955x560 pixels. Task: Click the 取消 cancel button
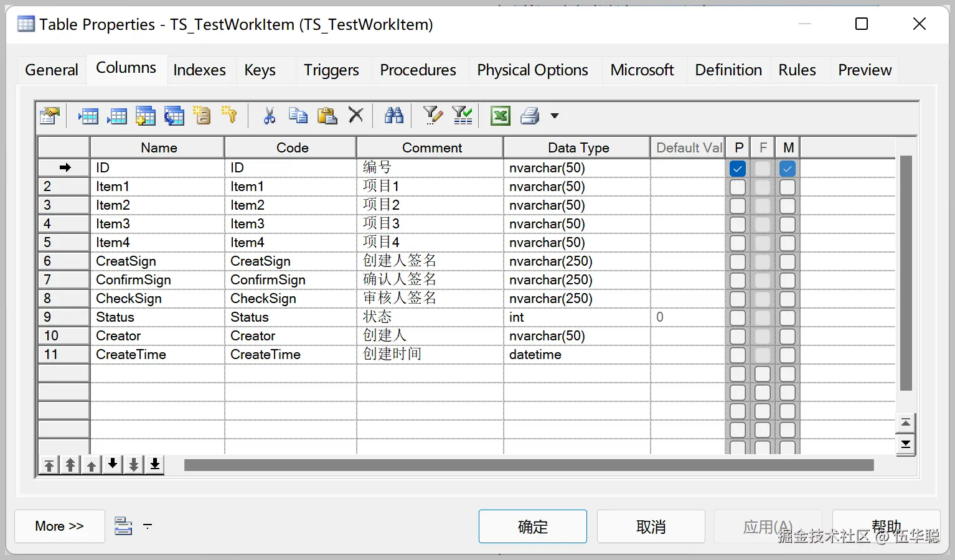pos(651,526)
